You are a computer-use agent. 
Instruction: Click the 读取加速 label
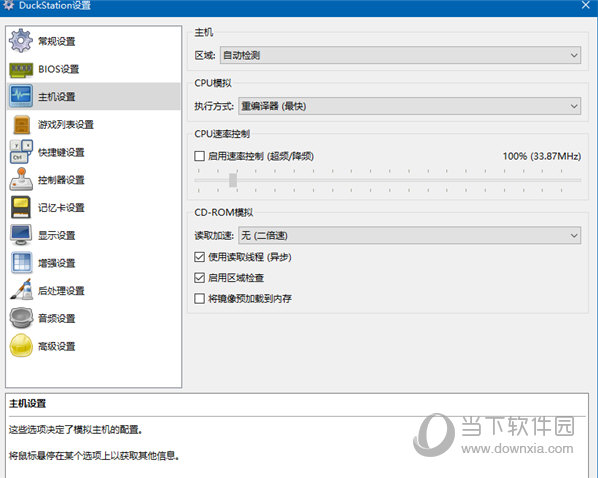click(214, 235)
